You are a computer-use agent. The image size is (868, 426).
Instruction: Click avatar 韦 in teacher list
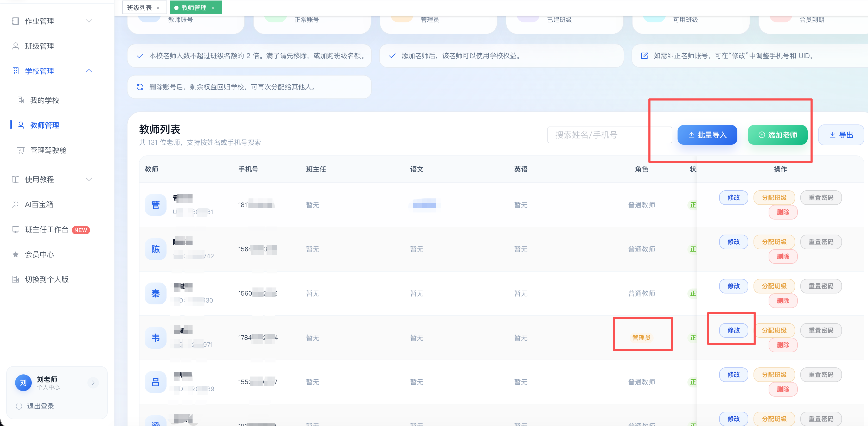(155, 338)
